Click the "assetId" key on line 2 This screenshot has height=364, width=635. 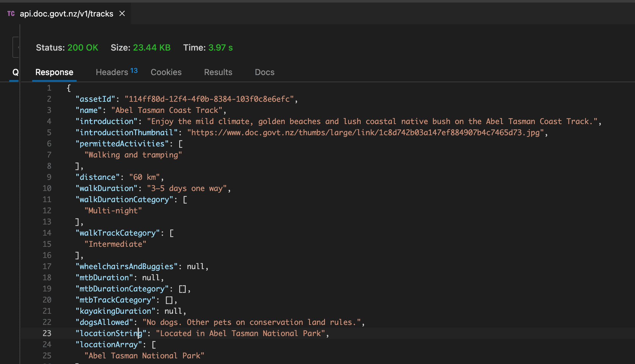pyautogui.click(x=95, y=99)
